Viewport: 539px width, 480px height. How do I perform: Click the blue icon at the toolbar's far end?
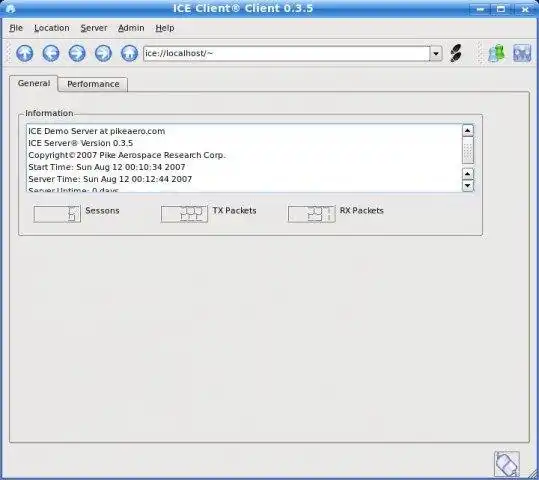(522, 54)
